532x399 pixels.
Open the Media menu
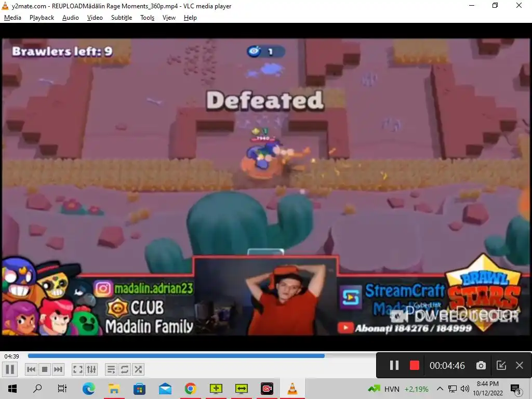[12, 18]
